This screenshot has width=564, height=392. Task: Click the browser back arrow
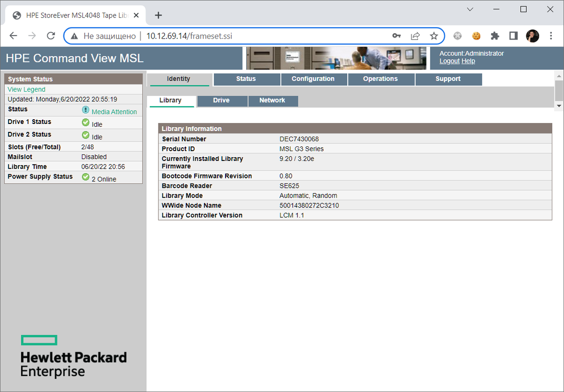13,36
